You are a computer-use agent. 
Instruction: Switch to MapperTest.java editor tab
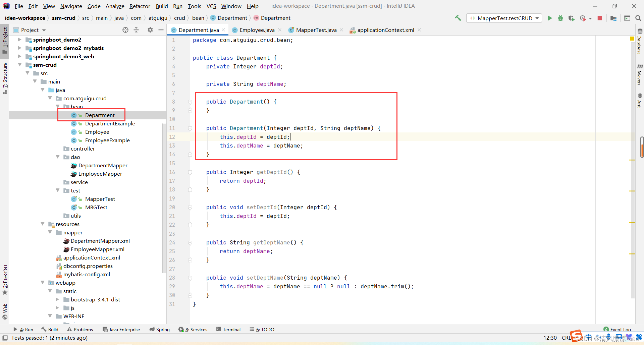316,30
